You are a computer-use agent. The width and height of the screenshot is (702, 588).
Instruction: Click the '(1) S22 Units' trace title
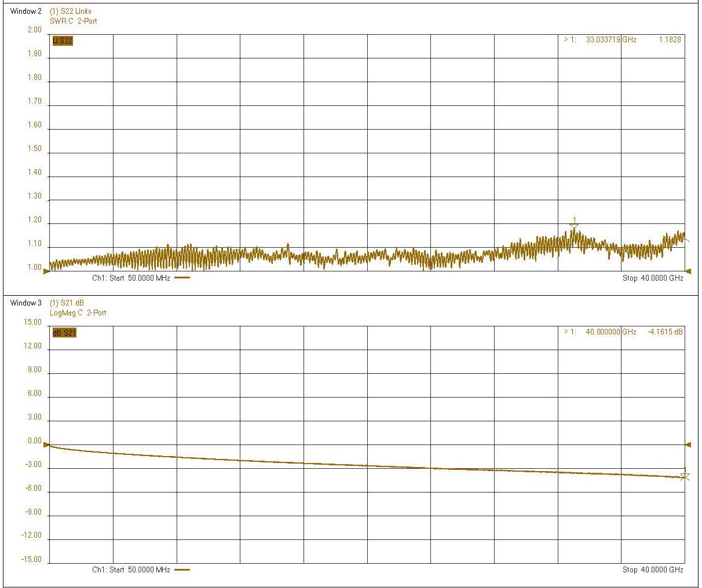[71, 11]
